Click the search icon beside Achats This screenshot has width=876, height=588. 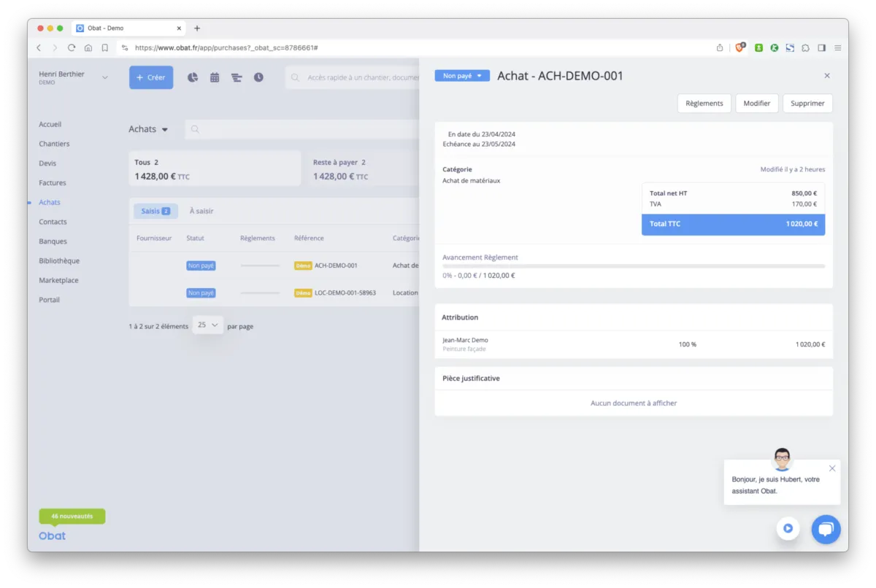click(195, 129)
